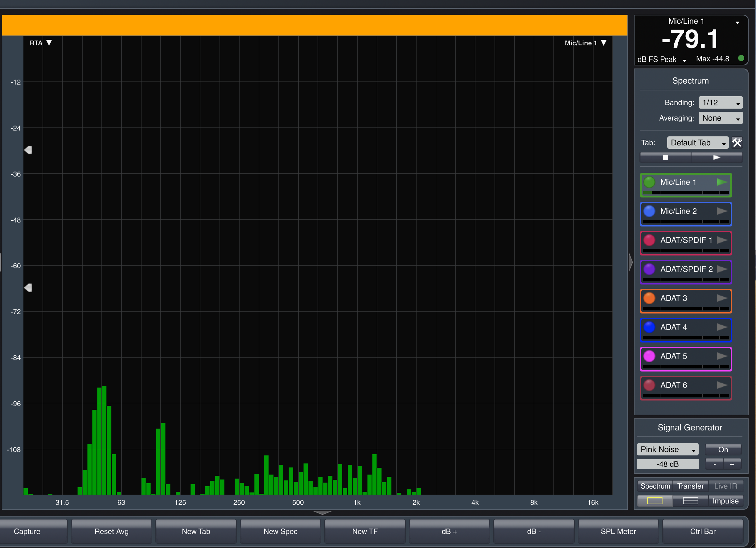Select single-pane yellow rectangle view icon
The width and height of the screenshot is (756, 548).
click(654, 501)
